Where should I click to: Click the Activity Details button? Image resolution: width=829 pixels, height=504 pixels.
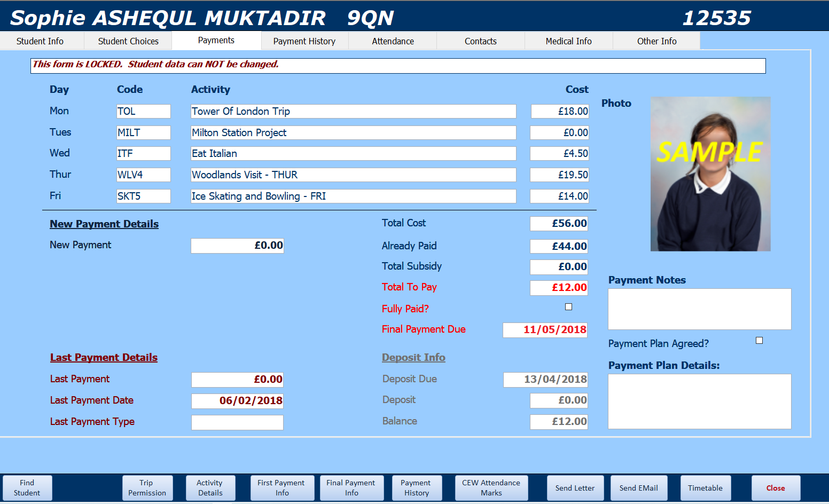click(210, 488)
